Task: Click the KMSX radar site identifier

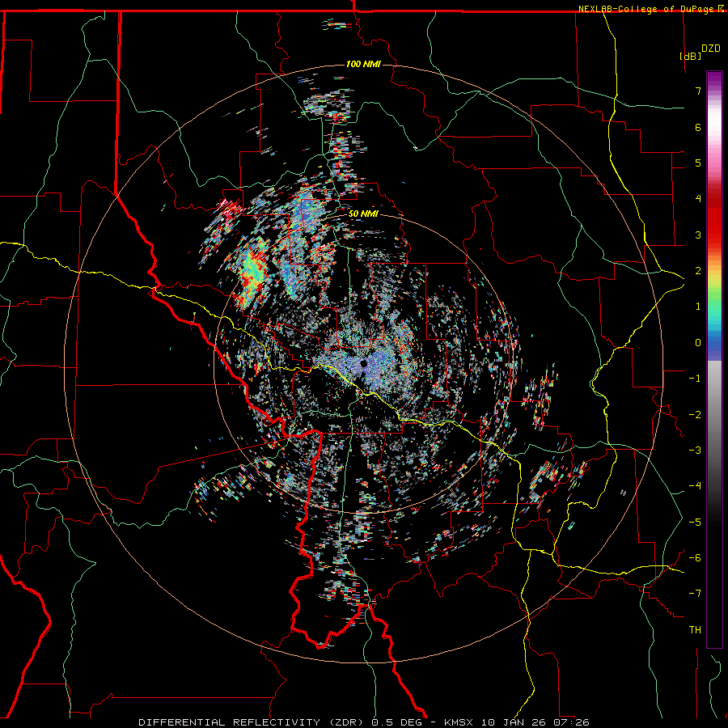Action: click(460, 722)
